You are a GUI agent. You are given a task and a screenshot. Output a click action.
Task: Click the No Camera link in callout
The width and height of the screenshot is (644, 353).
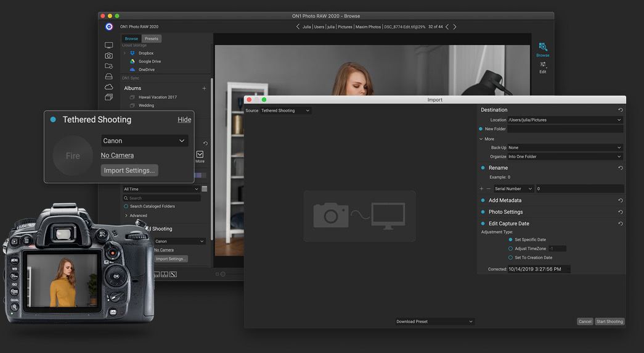tap(117, 156)
